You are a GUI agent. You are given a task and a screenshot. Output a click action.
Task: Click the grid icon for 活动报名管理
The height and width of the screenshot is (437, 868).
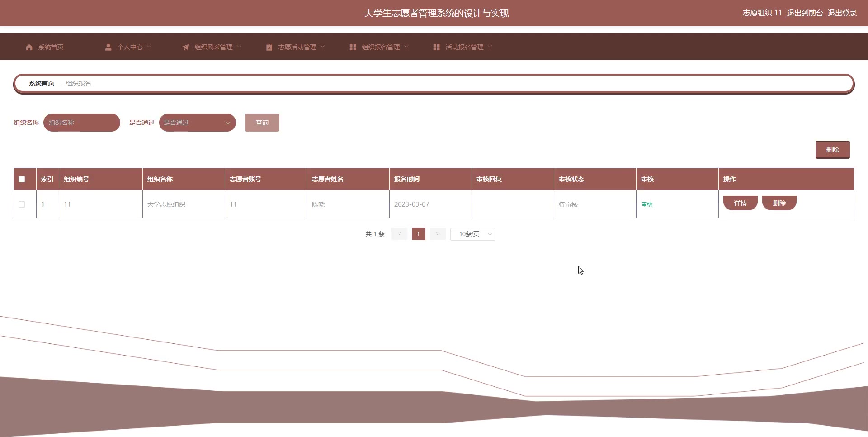[x=437, y=47]
